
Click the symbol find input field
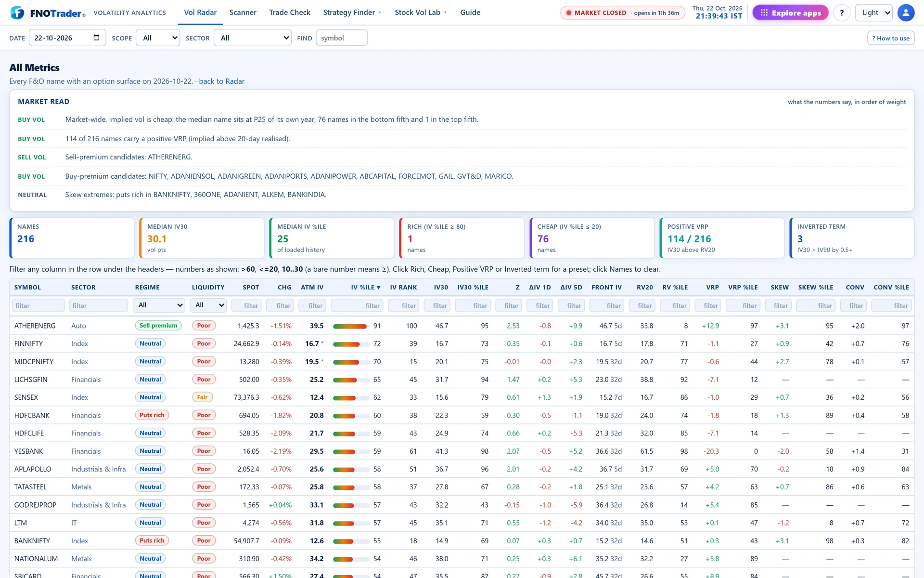pos(342,38)
